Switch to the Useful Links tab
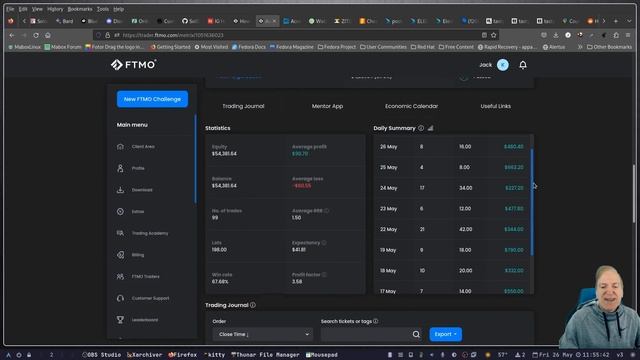640x360 pixels. click(496, 106)
